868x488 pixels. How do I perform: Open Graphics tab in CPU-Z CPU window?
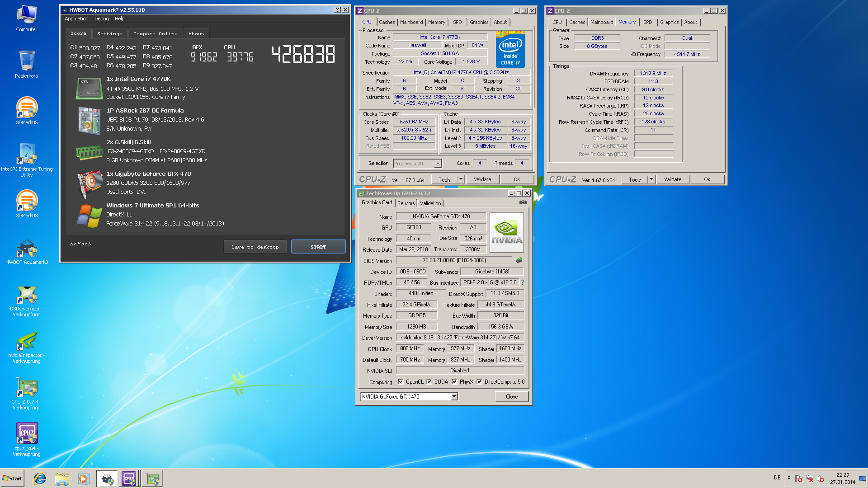tap(479, 22)
